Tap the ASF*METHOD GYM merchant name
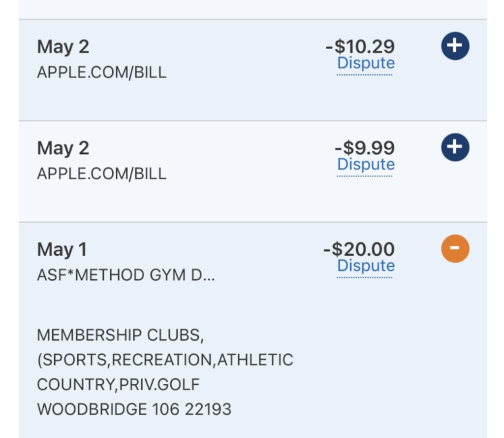This screenshot has width=504, height=438. pyautogui.click(x=126, y=275)
